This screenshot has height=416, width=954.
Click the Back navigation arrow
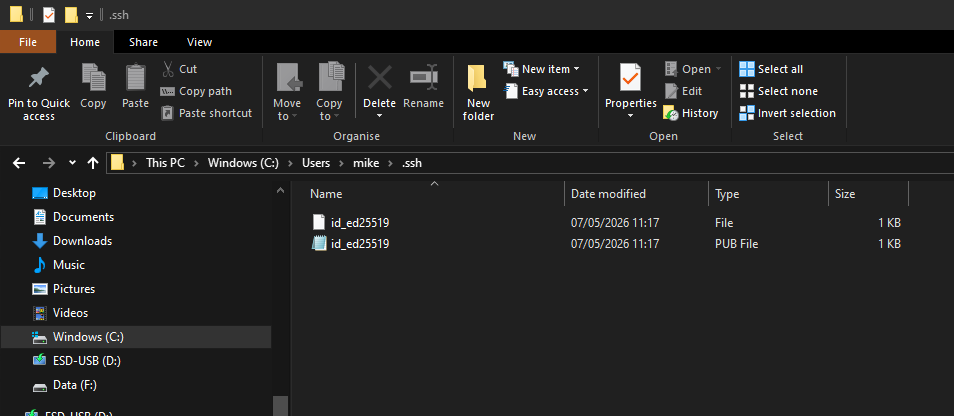[19, 163]
